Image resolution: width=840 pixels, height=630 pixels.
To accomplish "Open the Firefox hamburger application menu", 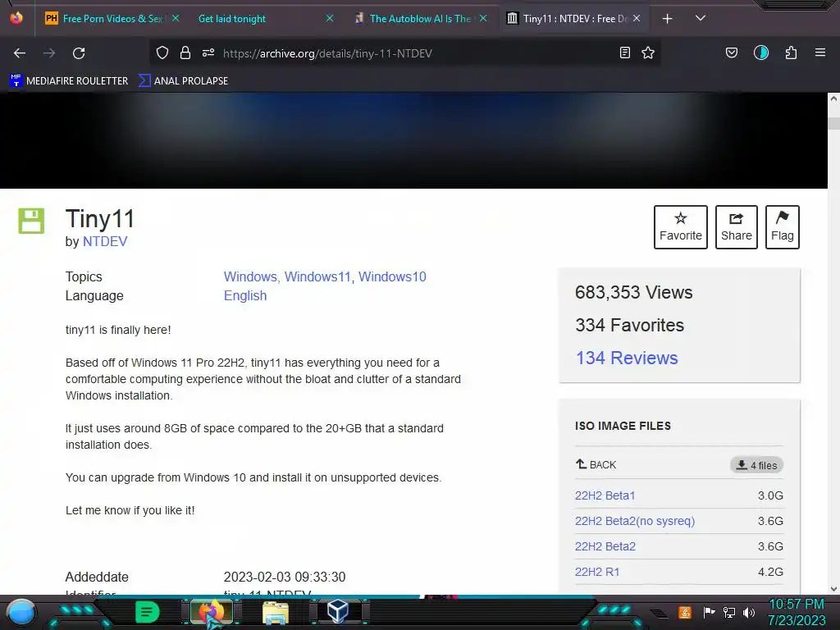I will 819,52.
